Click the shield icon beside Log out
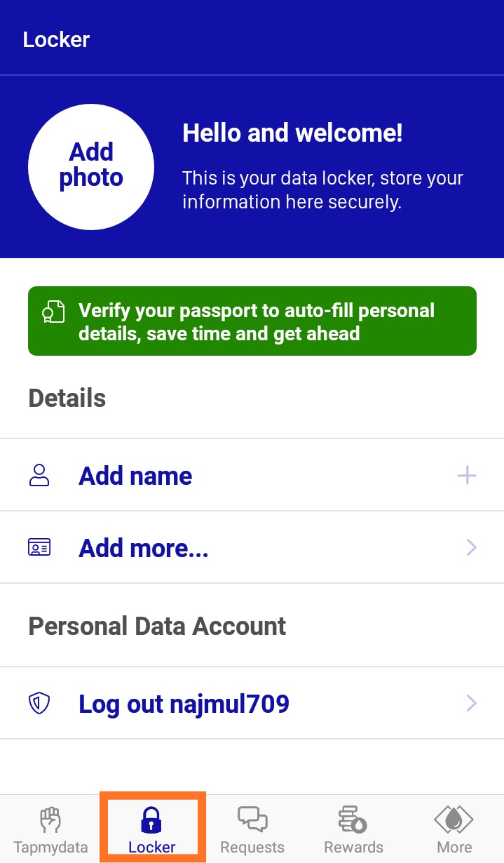 pyautogui.click(x=39, y=704)
